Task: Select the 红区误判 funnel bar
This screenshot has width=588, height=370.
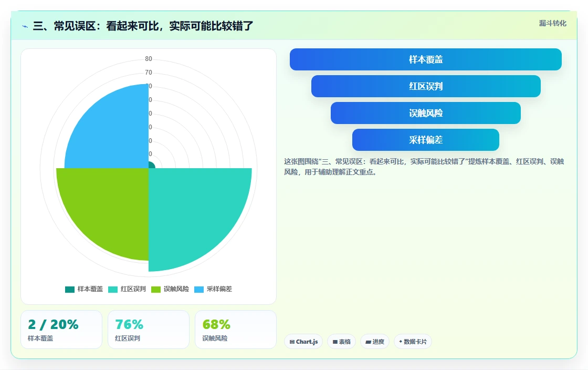Action: pyautogui.click(x=426, y=86)
